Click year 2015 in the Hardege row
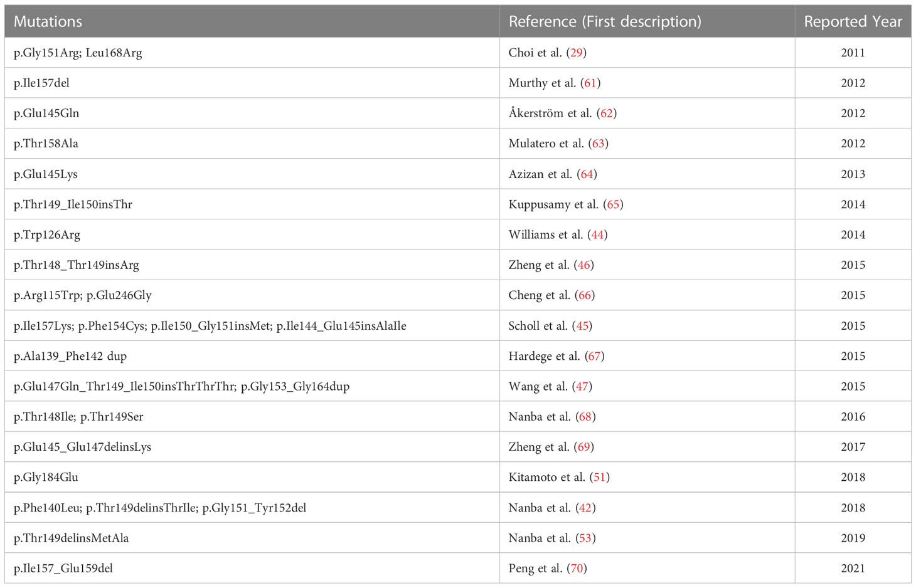The image size is (916, 588). [853, 356]
